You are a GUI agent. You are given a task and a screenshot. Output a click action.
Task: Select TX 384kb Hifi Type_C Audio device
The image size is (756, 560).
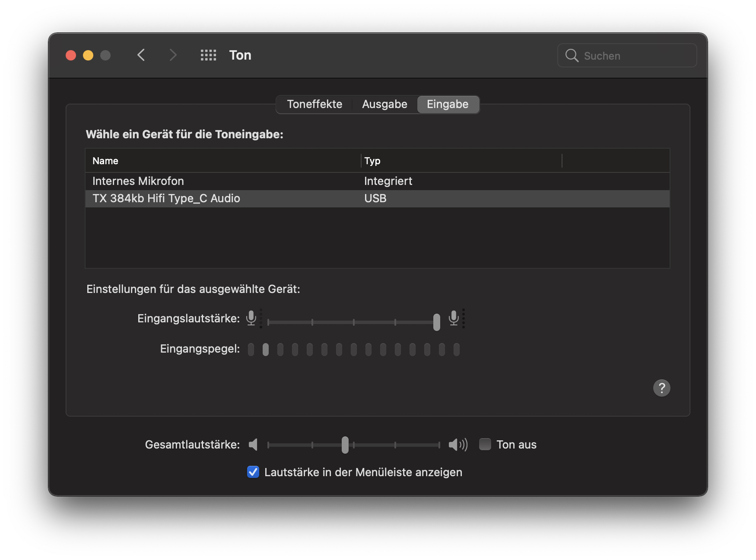point(166,199)
